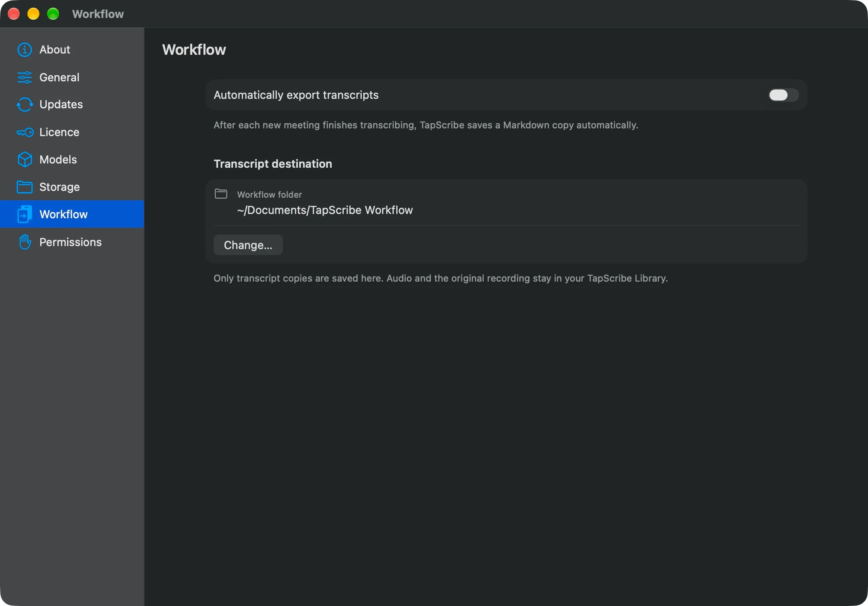The image size is (868, 606).
Task: Click the note about TapScribe Library
Action: (x=440, y=278)
